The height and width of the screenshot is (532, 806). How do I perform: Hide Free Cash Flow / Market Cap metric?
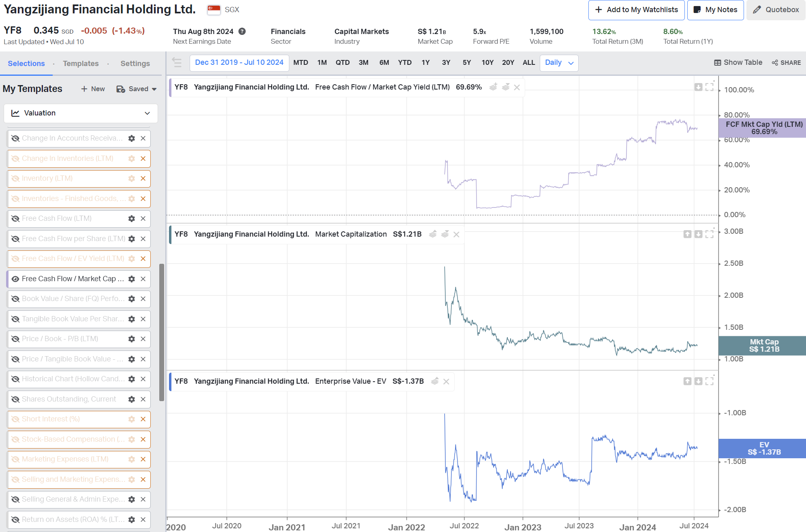(x=15, y=279)
